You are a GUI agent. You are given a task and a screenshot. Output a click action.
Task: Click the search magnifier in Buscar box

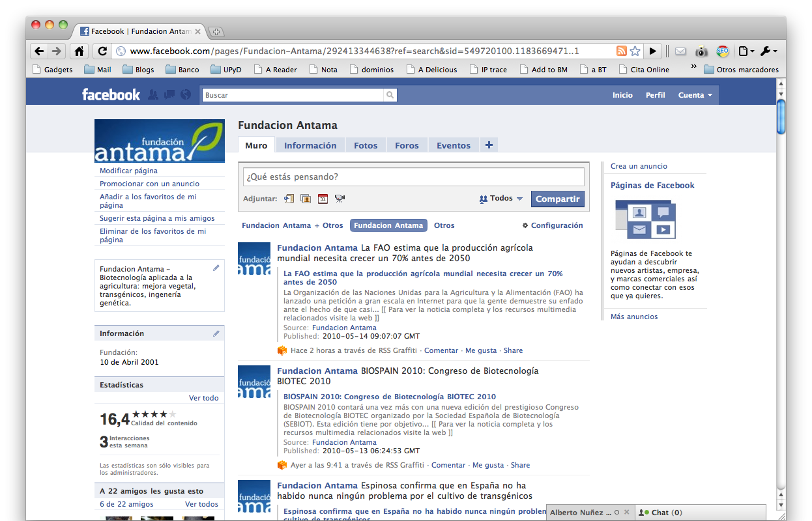coord(390,95)
